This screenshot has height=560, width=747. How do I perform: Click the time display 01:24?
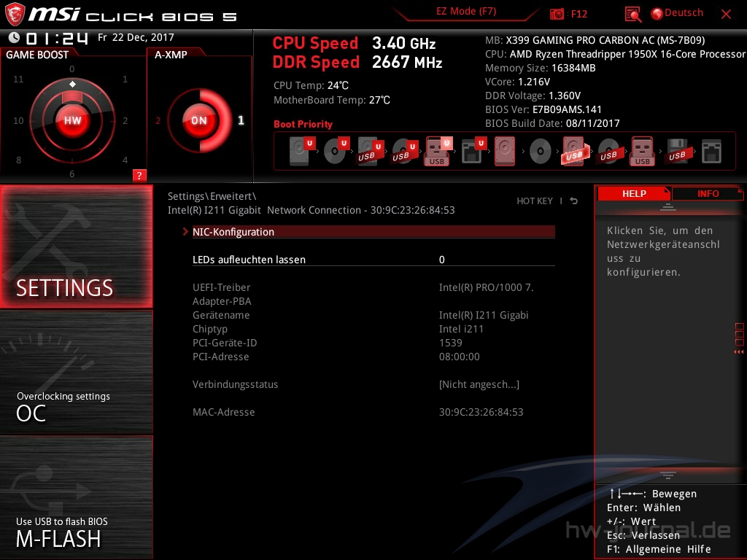coord(57,38)
